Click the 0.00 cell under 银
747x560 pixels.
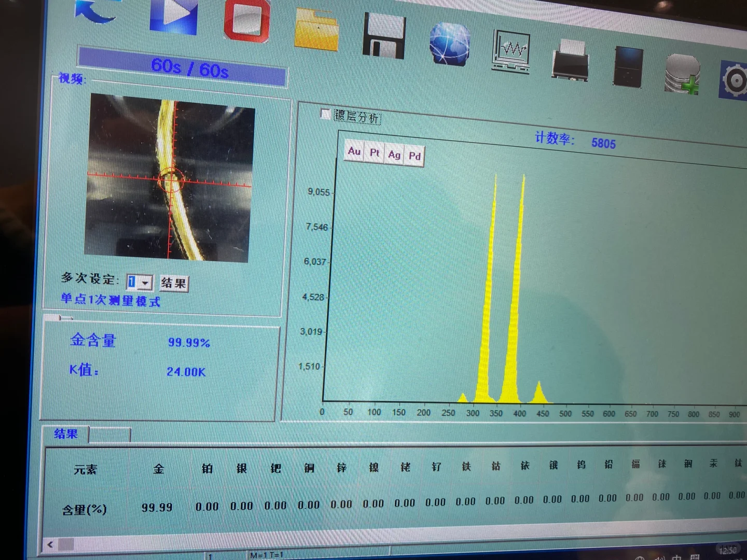click(242, 506)
